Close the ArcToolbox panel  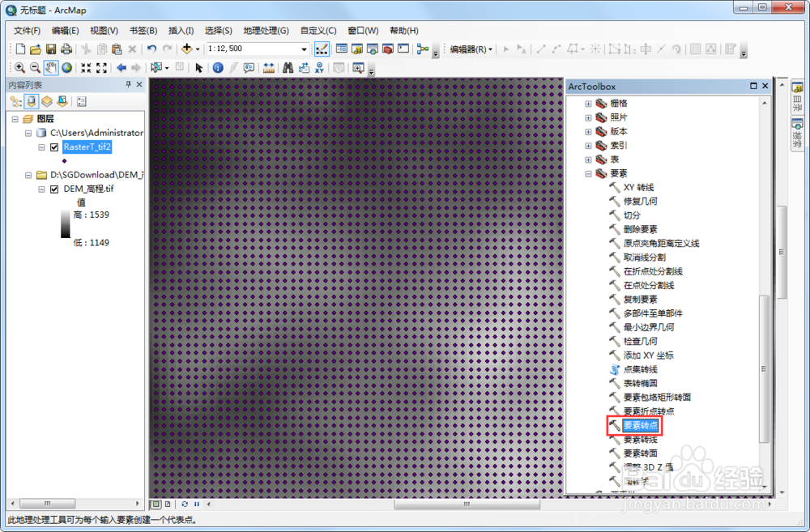click(x=765, y=86)
